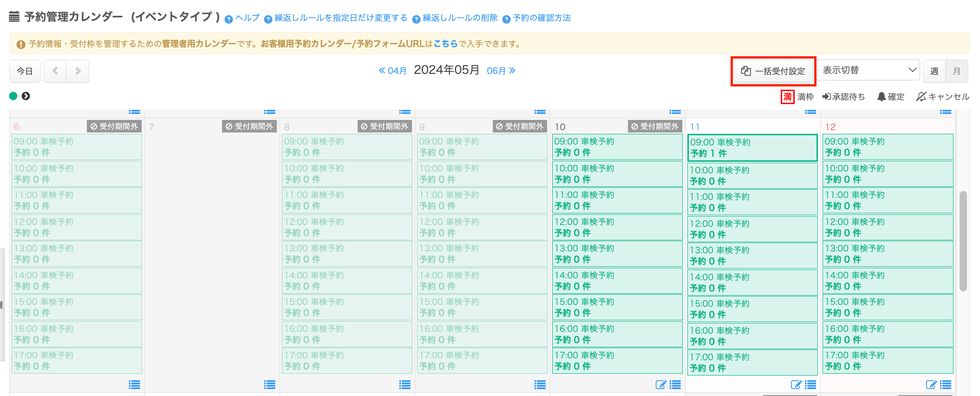Open the 表示切替 dropdown
Viewport: 980px width, 396px height.
point(869,70)
